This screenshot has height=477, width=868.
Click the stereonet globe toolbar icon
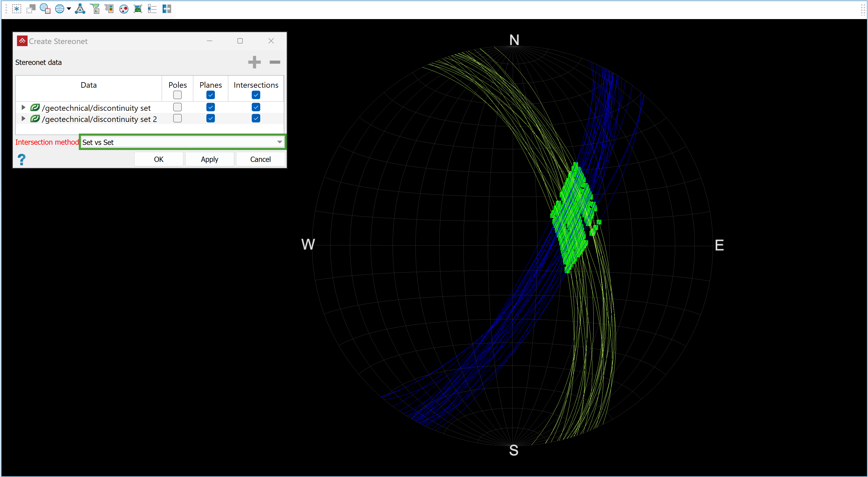coord(60,9)
